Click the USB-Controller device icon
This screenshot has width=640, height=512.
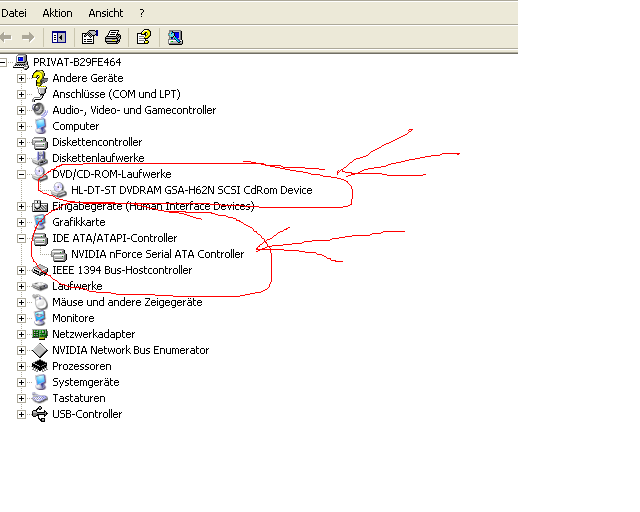40,414
